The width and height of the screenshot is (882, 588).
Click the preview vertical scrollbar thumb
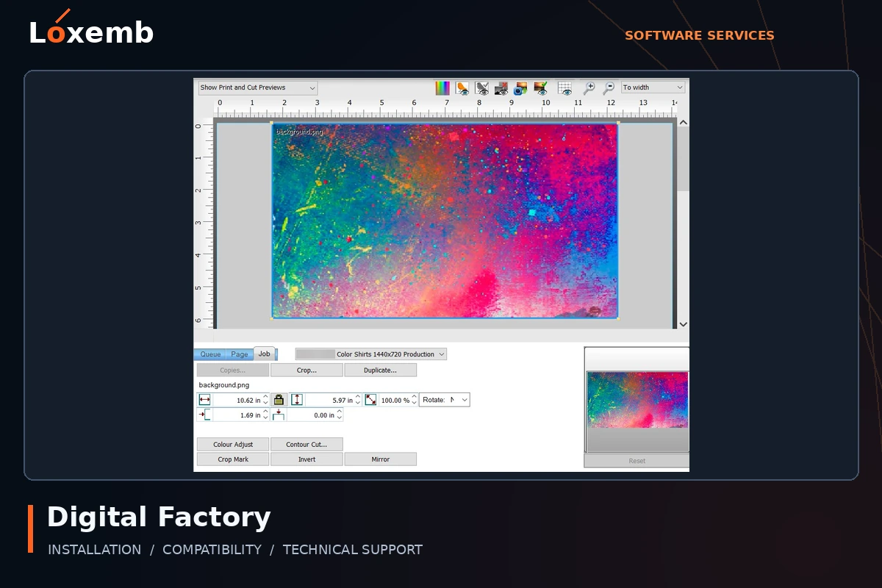[684, 160]
